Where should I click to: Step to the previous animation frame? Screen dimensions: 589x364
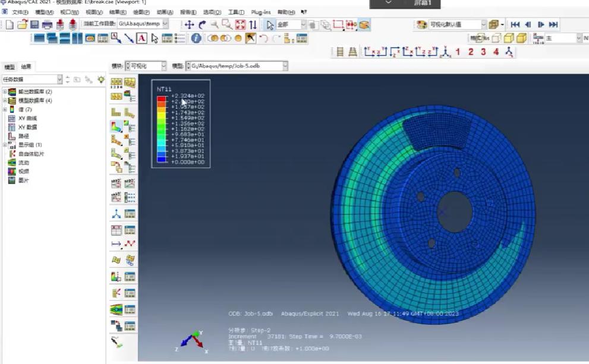528,25
